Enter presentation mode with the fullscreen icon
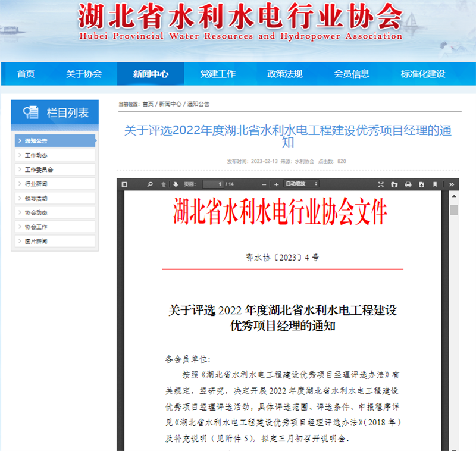This screenshot has width=476, height=451. [x=381, y=184]
